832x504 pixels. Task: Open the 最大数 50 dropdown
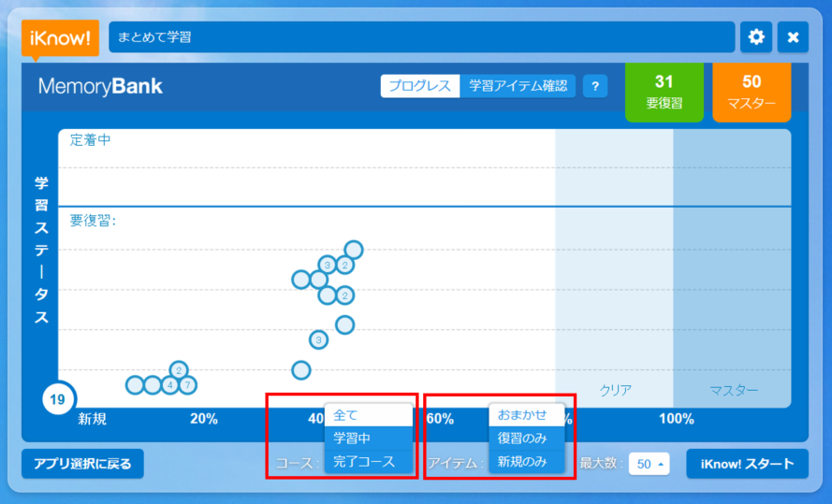[649, 464]
